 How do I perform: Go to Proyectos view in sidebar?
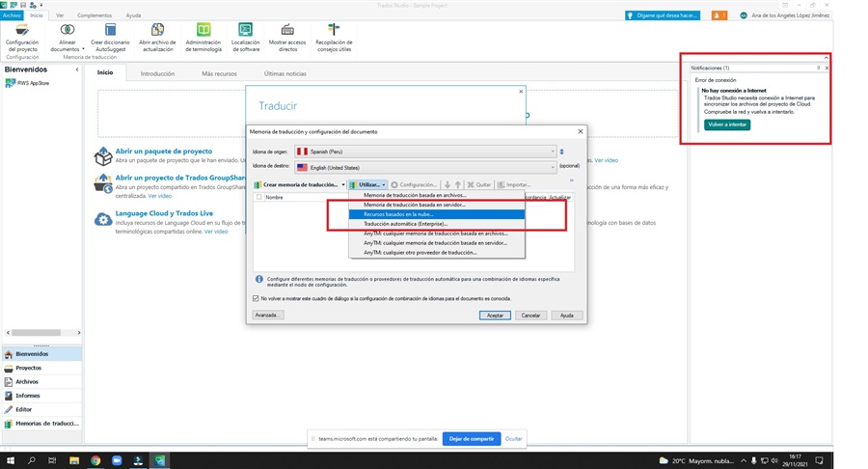pyautogui.click(x=42, y=368)
